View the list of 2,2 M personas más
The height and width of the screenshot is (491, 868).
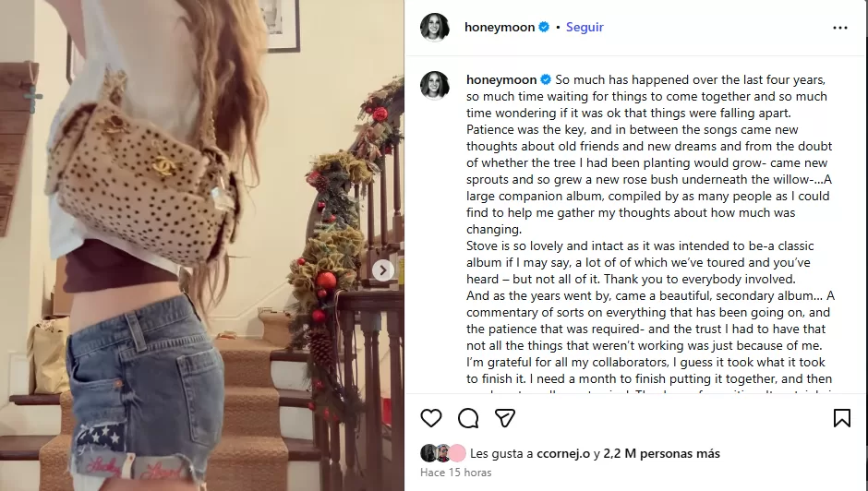[661, 453]
